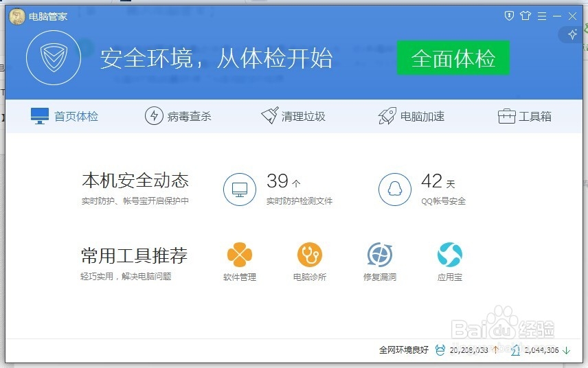Click the rocket speed-up icon
588x368 pixels.
[x=387, y=116]
